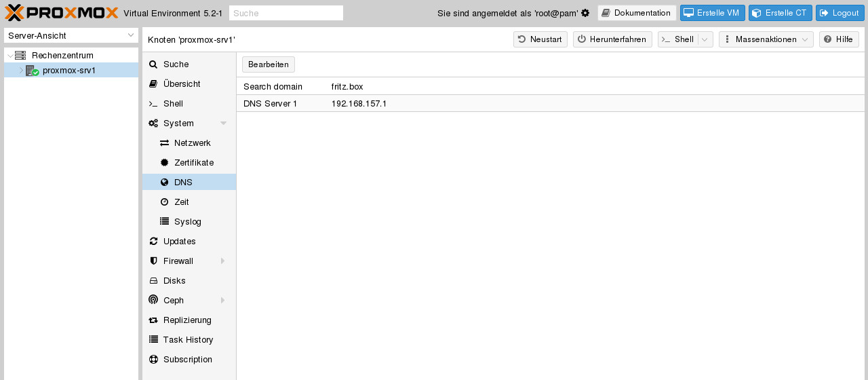Click the Bearbeiten button

(269, 64)
